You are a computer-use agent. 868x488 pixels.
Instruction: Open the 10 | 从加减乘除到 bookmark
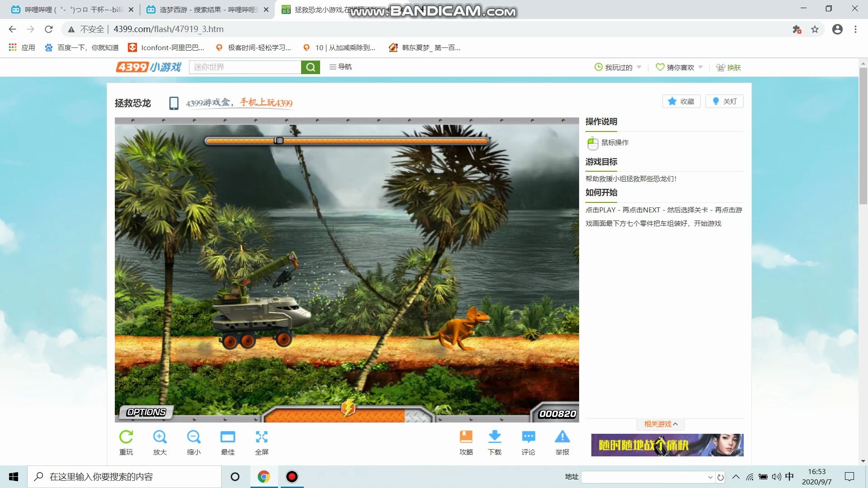tap(339, 47)
